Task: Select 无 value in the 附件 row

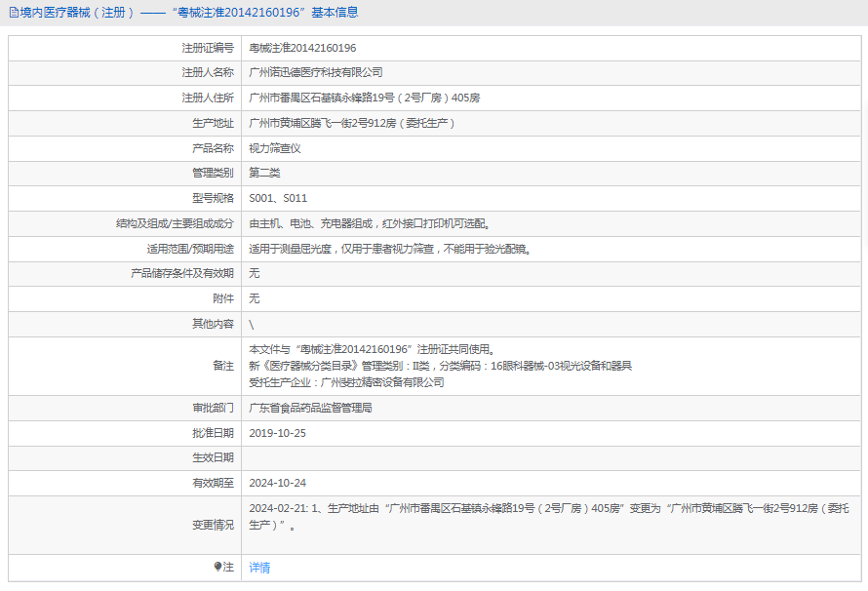Action: point(255,298)
